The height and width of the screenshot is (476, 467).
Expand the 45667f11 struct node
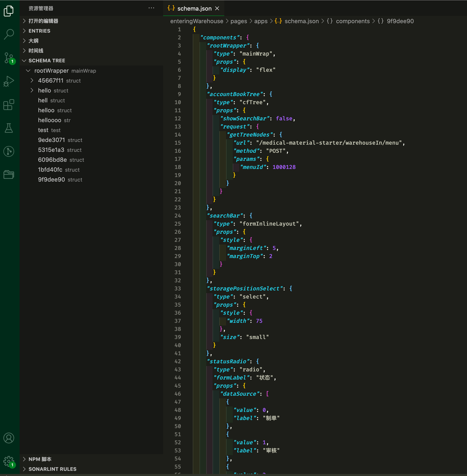32,81
